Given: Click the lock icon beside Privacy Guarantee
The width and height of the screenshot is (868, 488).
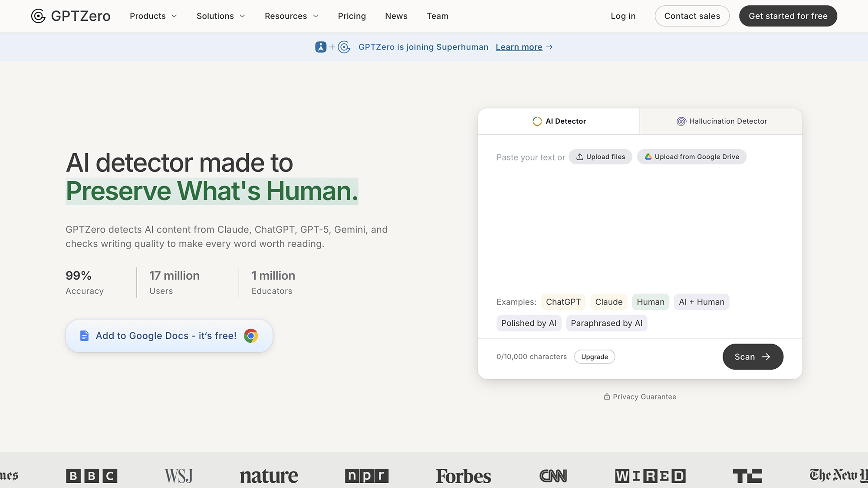Looking at the screenshot, I should (x=607, y=396).
